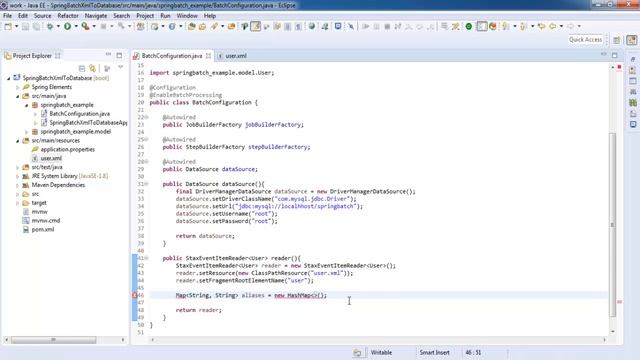Click the Run External Tools icon
This screenshot has height=360, width=640.
(x=85, y=27)
